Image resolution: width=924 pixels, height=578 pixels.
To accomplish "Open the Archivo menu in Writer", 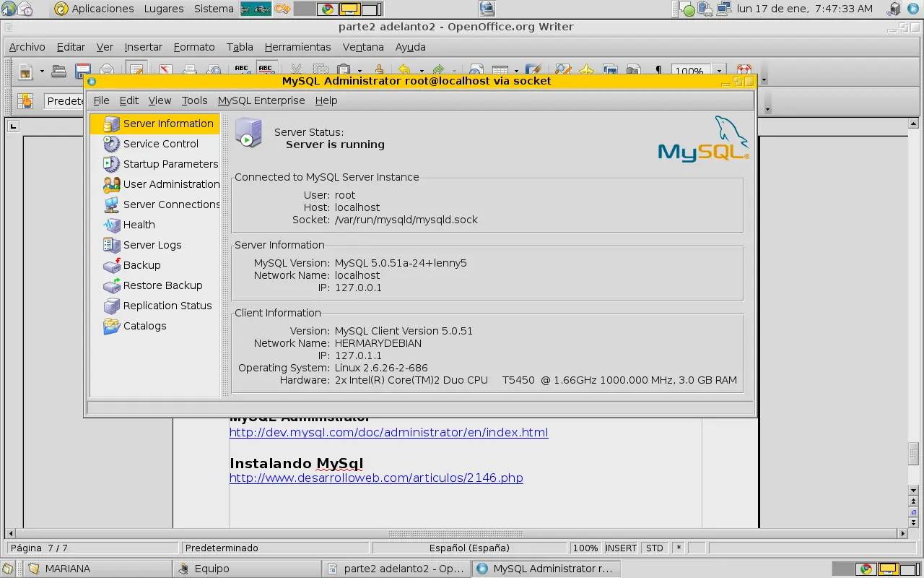I will [x=27, y=47].
